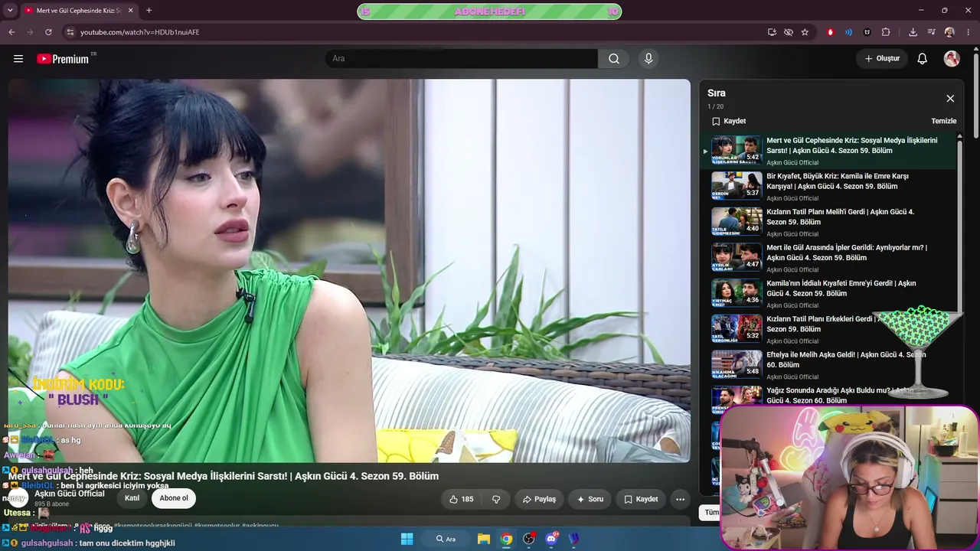Open YouTube notifications bell
The width and height of the screenshot is (980, 551).
click(923, 59)
